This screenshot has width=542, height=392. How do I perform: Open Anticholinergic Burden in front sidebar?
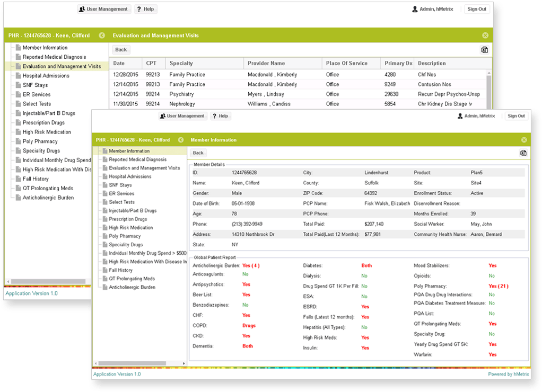132,287
